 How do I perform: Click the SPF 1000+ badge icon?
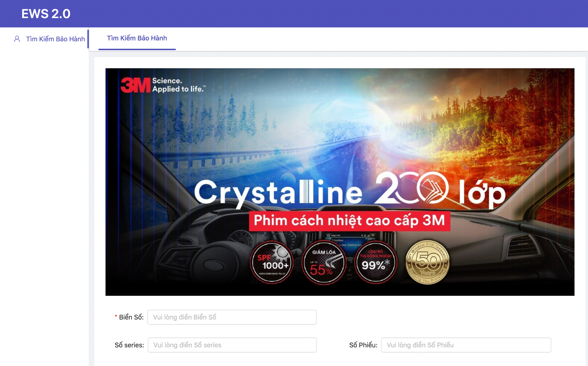pyautogui.click(x=272, y=262)
